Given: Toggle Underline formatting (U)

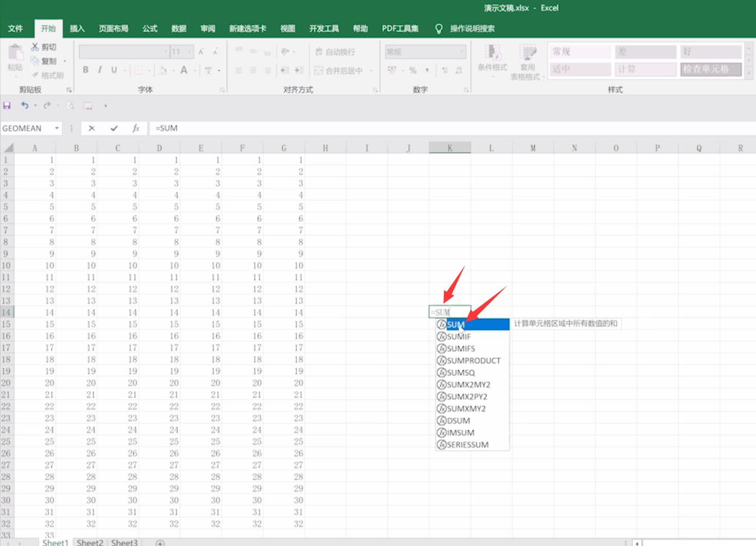Looking at the screenshot, I should [114, 70].
